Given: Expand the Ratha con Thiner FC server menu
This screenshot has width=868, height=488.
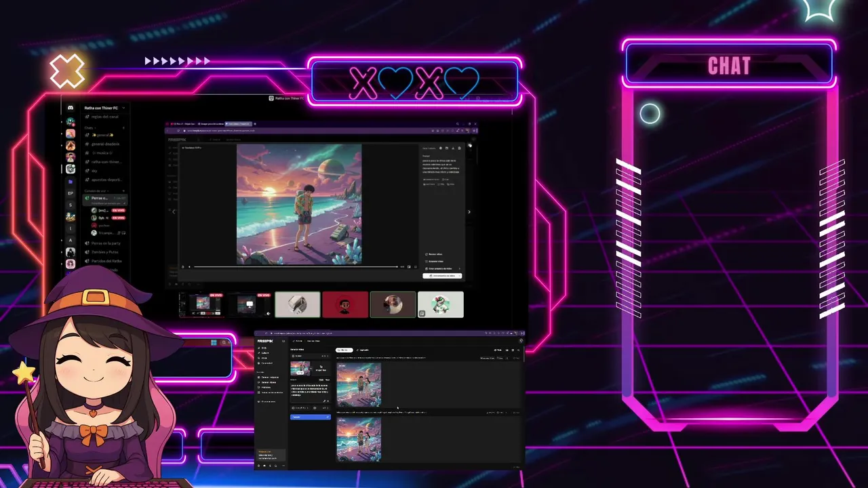Looking at the screenshot, I should coord(105,108).
